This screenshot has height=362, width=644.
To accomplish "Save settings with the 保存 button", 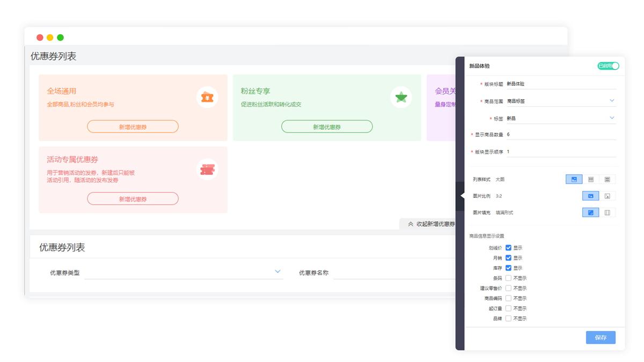I will [x=601, y=337].
